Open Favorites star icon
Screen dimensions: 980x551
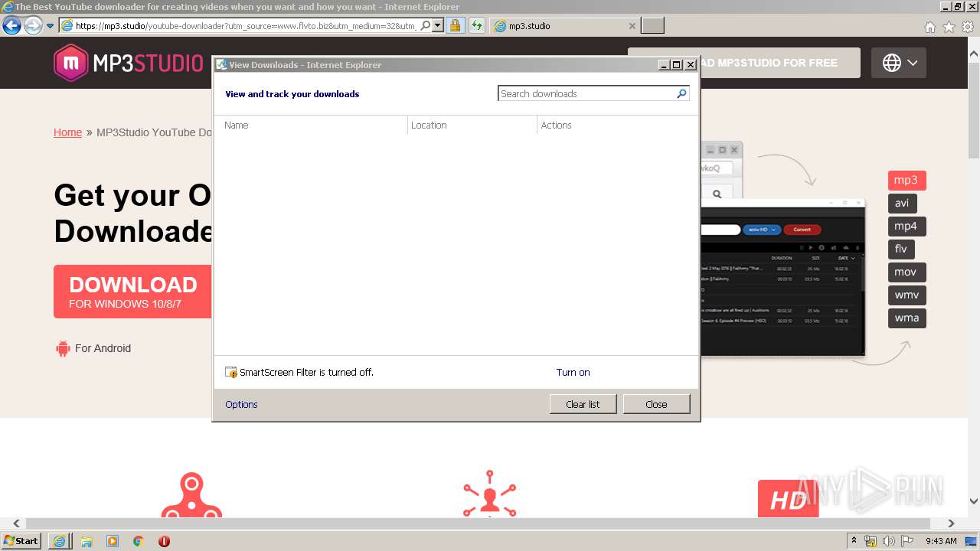[949, 27]
